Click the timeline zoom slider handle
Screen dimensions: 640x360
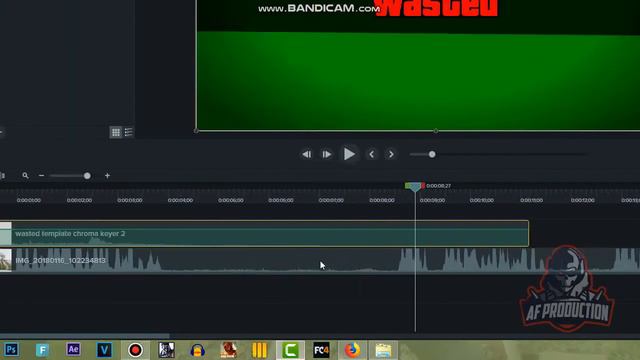point(87,176)
